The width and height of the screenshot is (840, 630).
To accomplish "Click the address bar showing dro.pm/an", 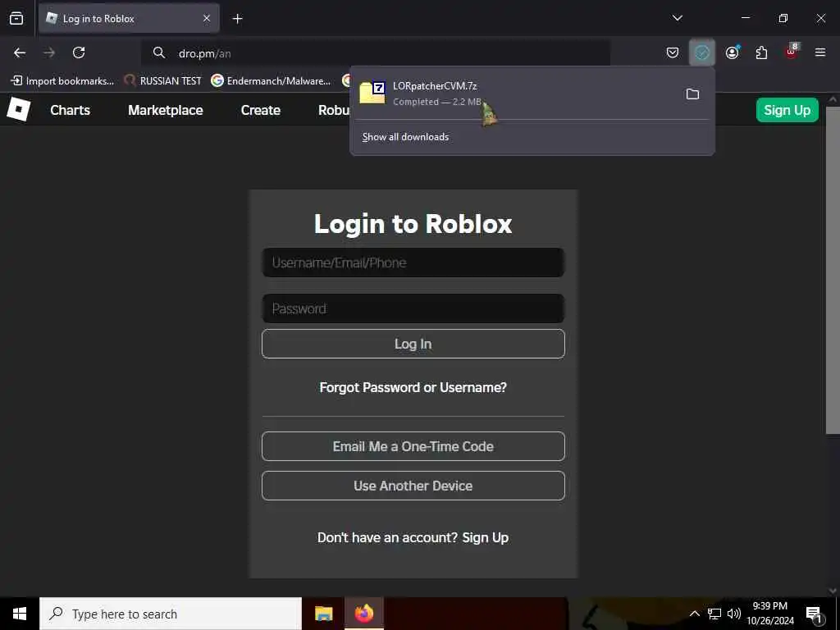I will [375, 53].
